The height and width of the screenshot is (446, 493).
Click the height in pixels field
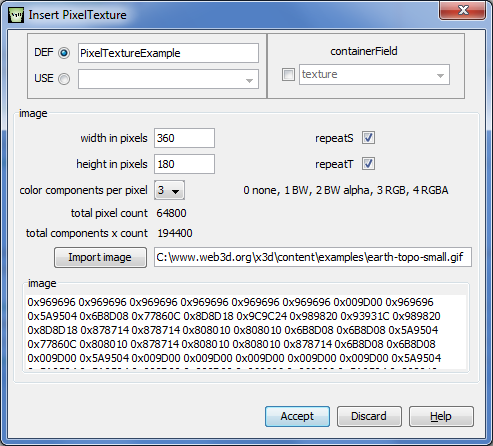click(x=184, y=164)
